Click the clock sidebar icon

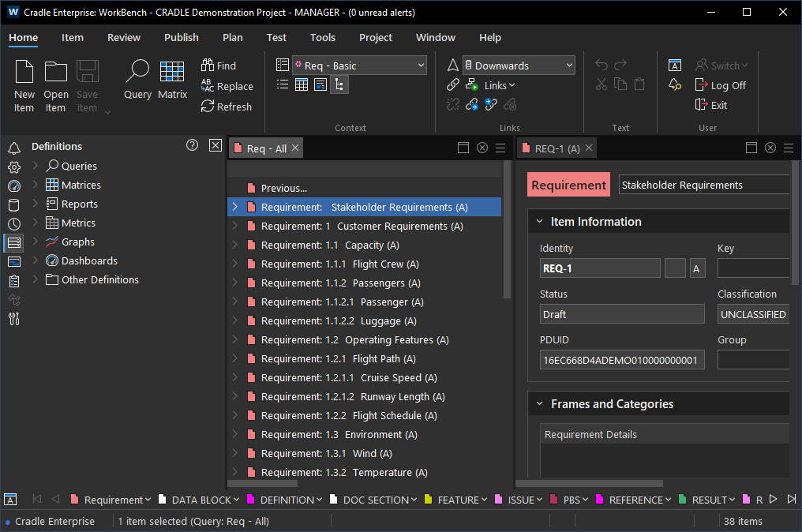tap(14, 224)
